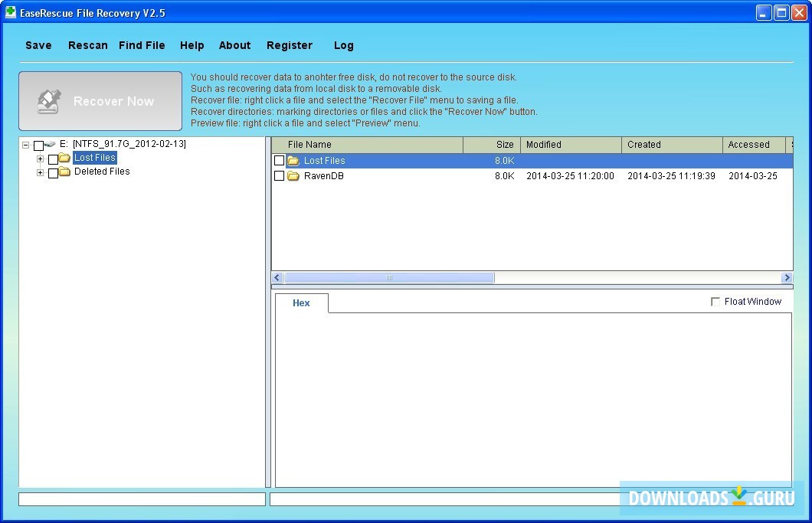812x523 pixels.
Task: Expand the Deleted Files tree node
Action: 40,172
